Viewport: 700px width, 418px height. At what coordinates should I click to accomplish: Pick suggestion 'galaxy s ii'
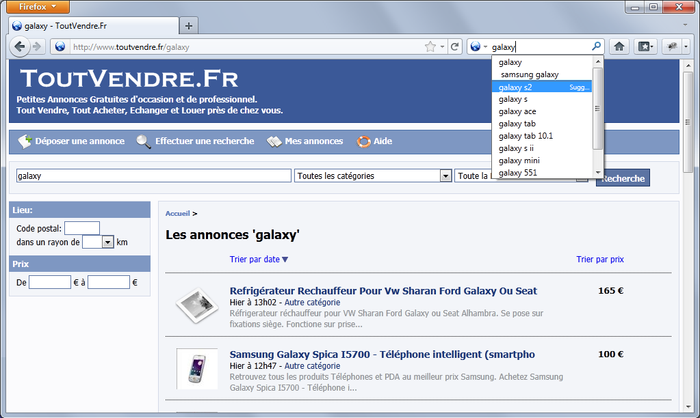point(542,148)
